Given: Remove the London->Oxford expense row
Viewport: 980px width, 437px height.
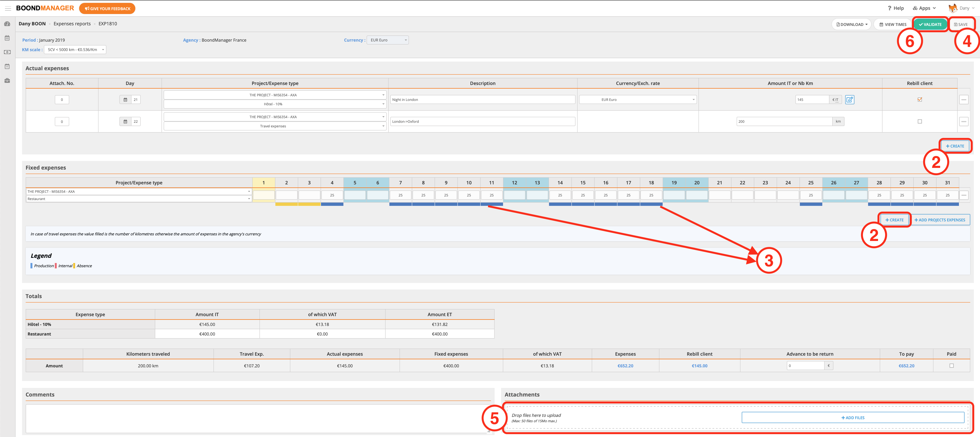Looking at the screenshot, I should tap(964, 122).
